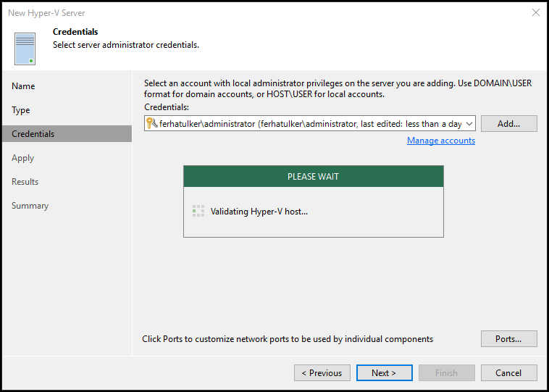Click the 'Validating Hyper-V host...' status text

tap(259, 212)
